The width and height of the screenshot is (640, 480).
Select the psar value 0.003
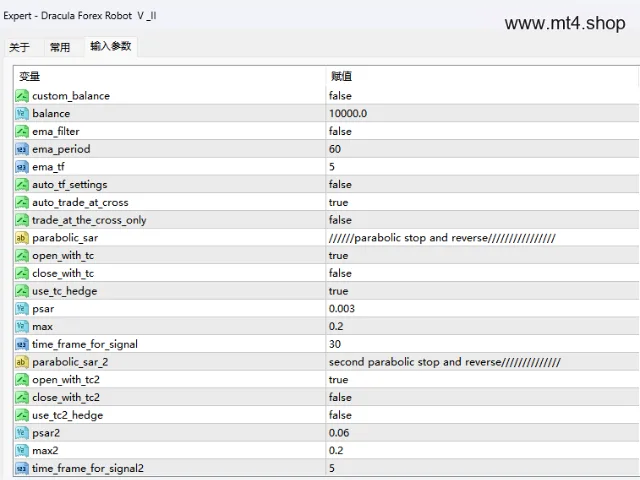(342, 309)
